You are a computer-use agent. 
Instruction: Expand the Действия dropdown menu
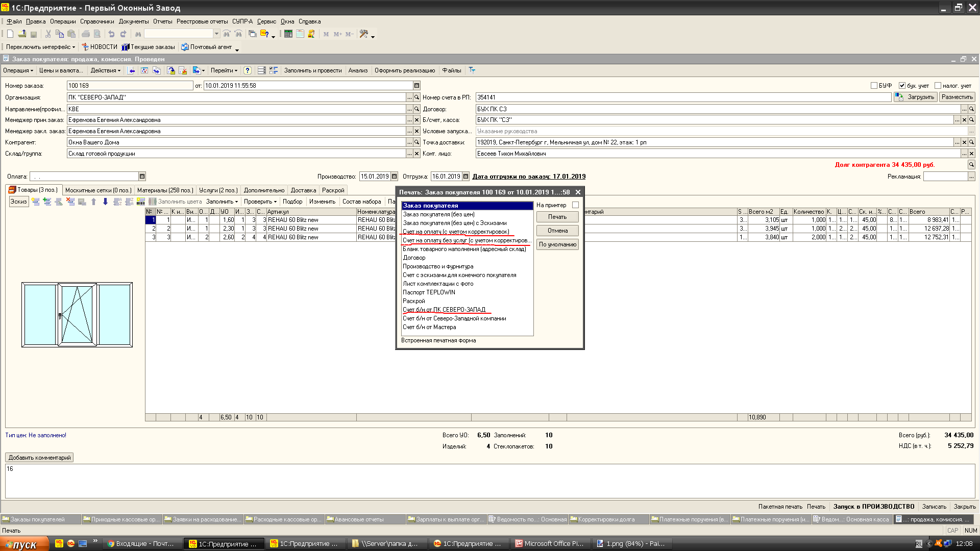(105, 70)
